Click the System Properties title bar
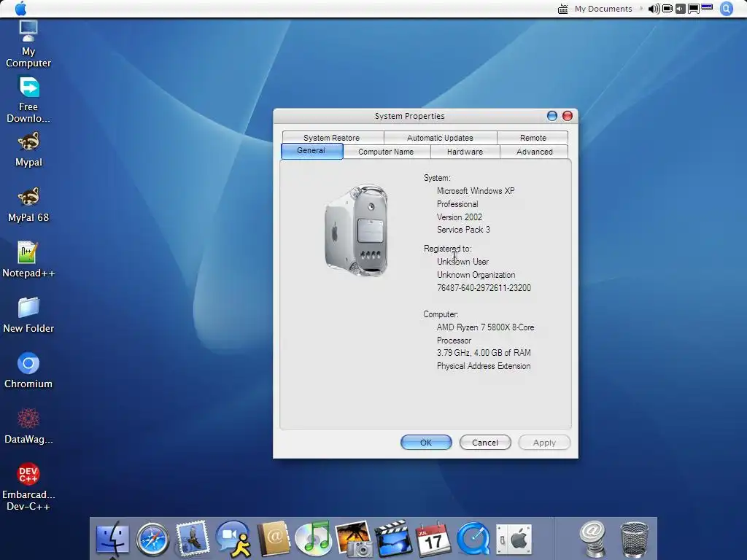Image resolution: width=747 pixels, height=560 pixels. 410,116
